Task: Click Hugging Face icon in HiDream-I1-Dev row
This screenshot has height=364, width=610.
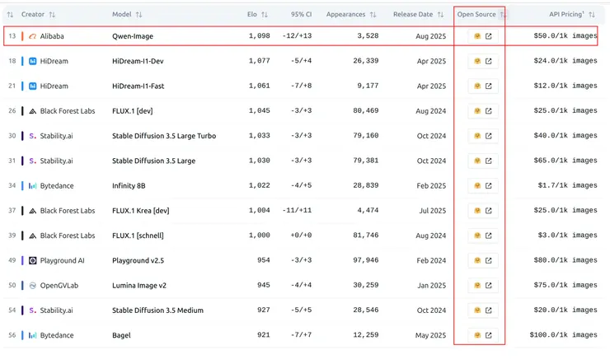Action: coord(476,61)
